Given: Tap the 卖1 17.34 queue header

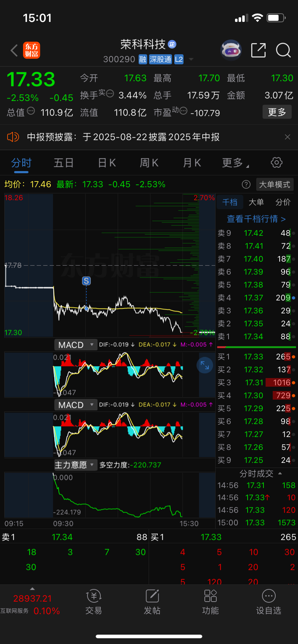Looking at the screenshot, I should [x=74, y=537].
